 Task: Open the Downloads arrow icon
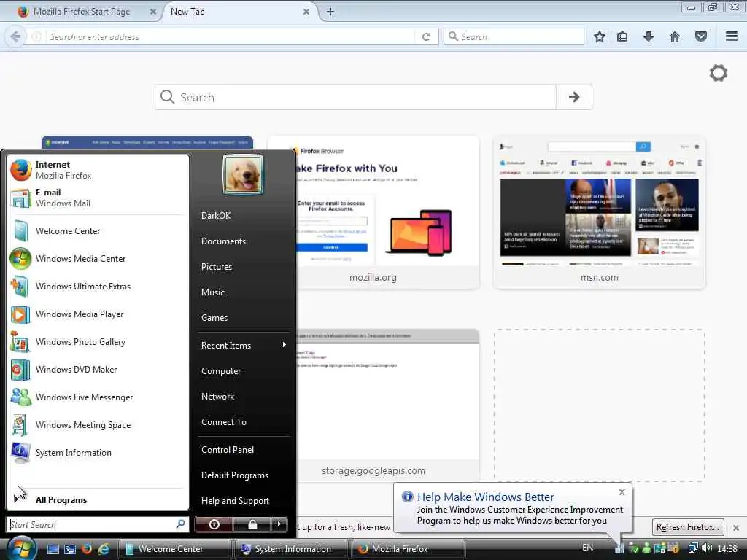649,36
